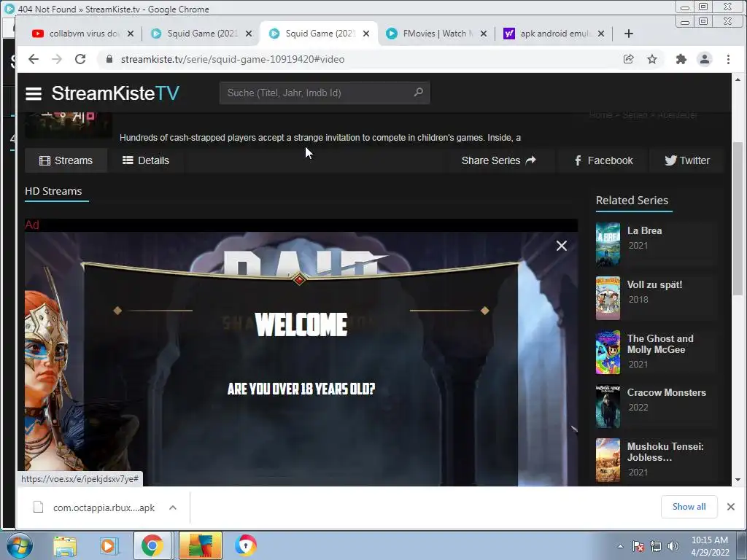The width and height of the screenshot is (747, 560).
Task: Open the secure browser taskbar icon
Action: coord(246,545)
